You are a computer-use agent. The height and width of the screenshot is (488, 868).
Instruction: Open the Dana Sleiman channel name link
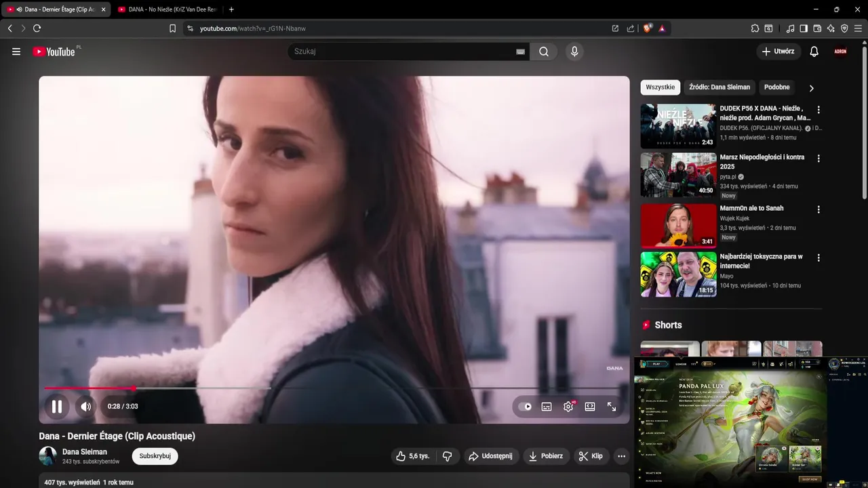tap(85, 452)
